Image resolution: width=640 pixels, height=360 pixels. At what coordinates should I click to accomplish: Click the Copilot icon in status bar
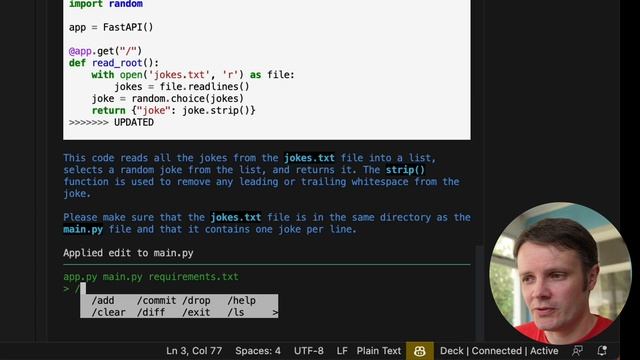pyautogui.click(x=420, y=351)
